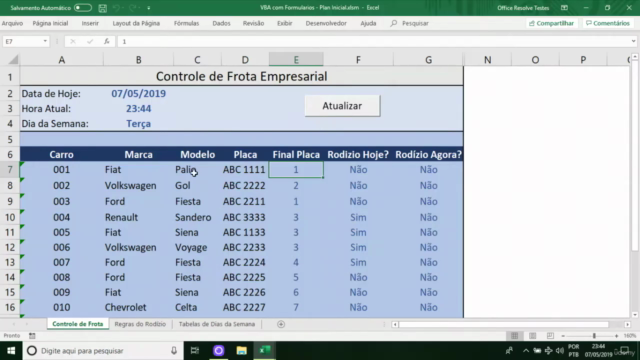Click the horizontal scrollbar right arrow
640x360 pixels.
(627, 324)
